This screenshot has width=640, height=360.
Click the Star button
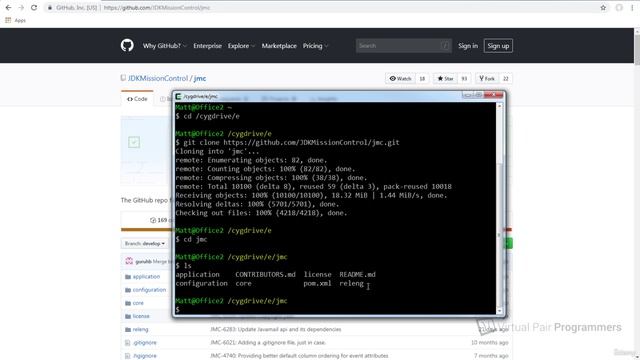point(445,78)
